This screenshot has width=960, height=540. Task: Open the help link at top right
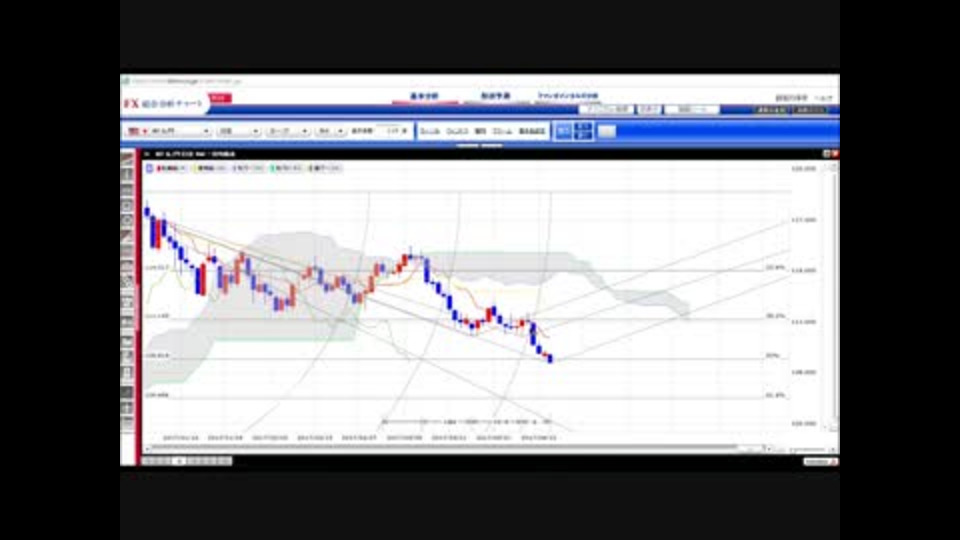click(x=825, y=98)
